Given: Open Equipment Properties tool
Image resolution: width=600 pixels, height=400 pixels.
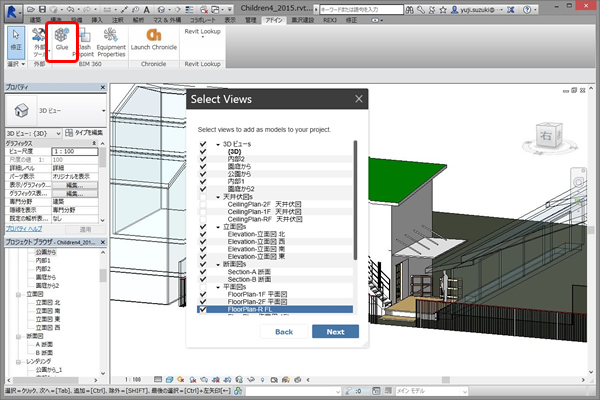Looking at the screenshot, I should click(111, 42).
